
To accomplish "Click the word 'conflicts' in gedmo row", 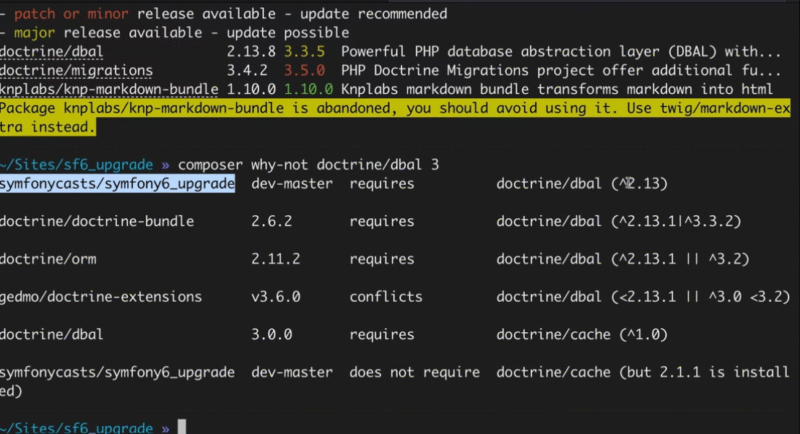I will [x=385, y=297].
